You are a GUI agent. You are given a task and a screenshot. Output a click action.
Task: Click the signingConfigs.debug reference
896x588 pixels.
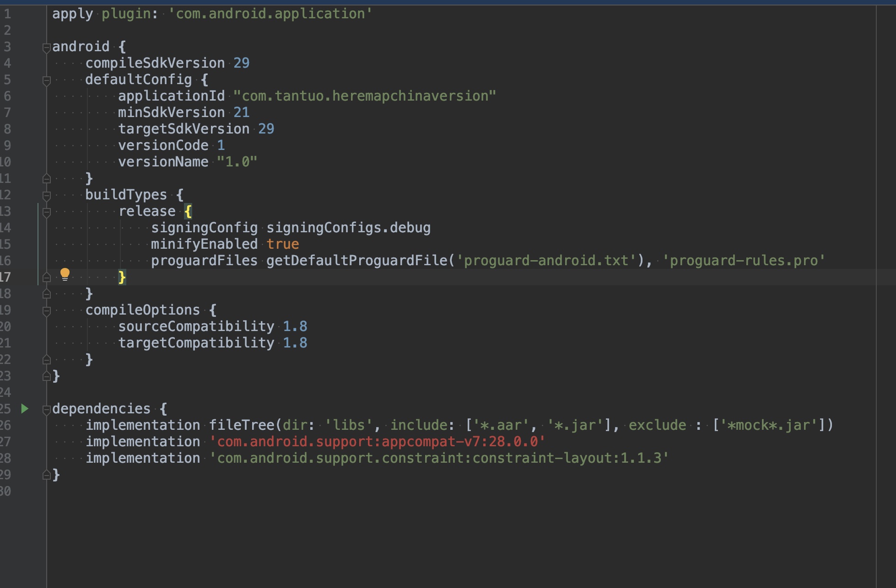coord(348,228)
